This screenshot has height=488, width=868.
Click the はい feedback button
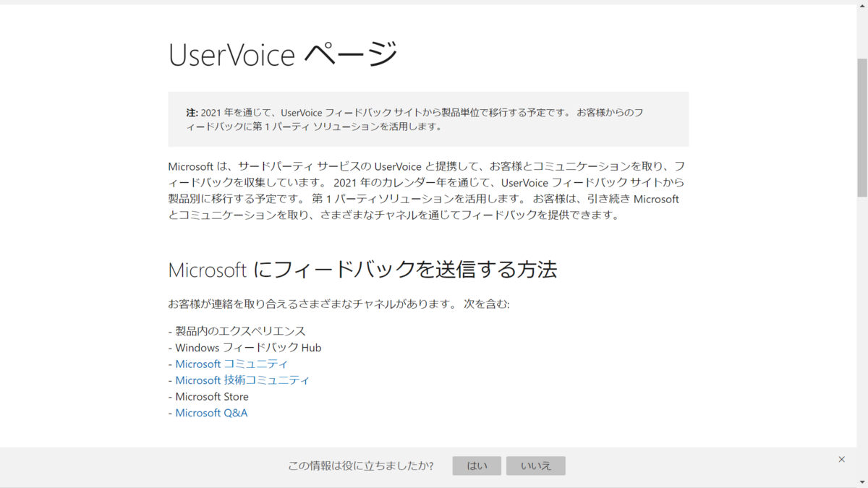476,466
